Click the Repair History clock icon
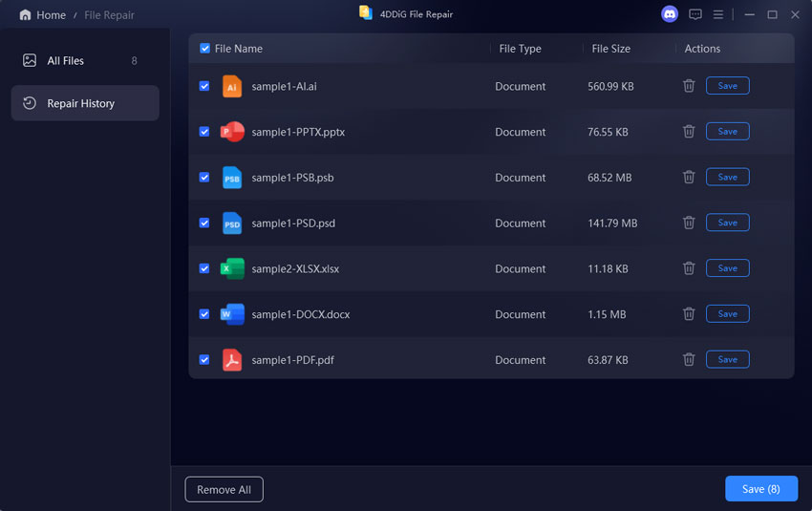Screen dimensions: 812x511 [30, 103]
